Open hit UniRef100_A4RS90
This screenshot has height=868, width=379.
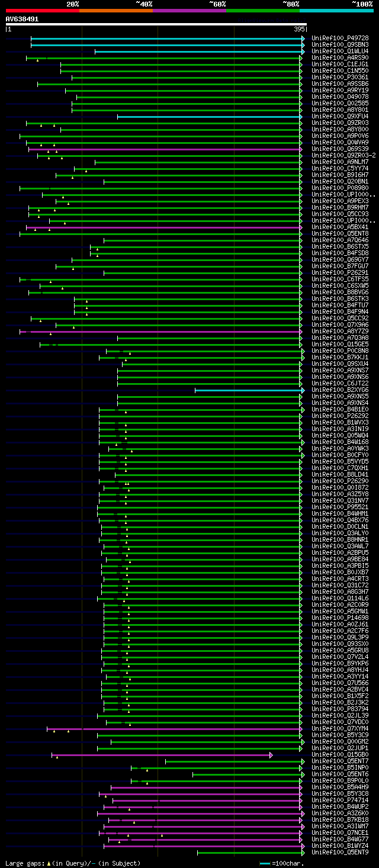[x=340, y=57]
